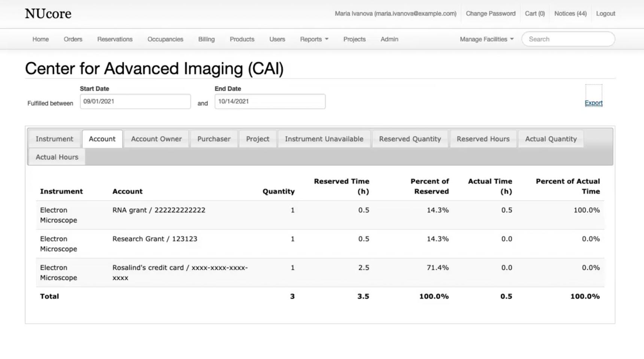Select the Reserved Quantity tab
The width and height of the screenshot is (644, 359).
(410, 139)
